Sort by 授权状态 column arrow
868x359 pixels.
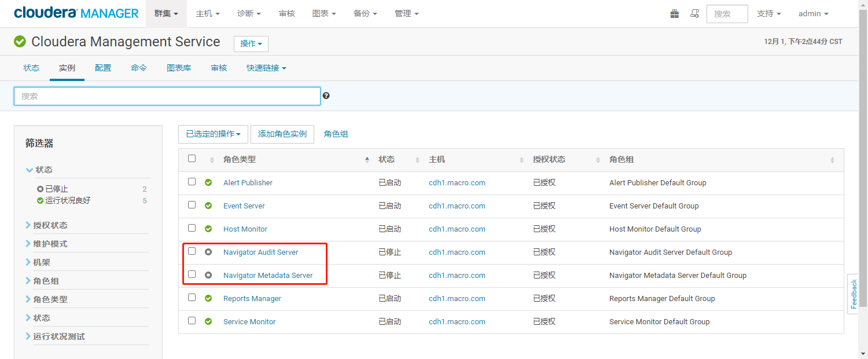[598, 160]
